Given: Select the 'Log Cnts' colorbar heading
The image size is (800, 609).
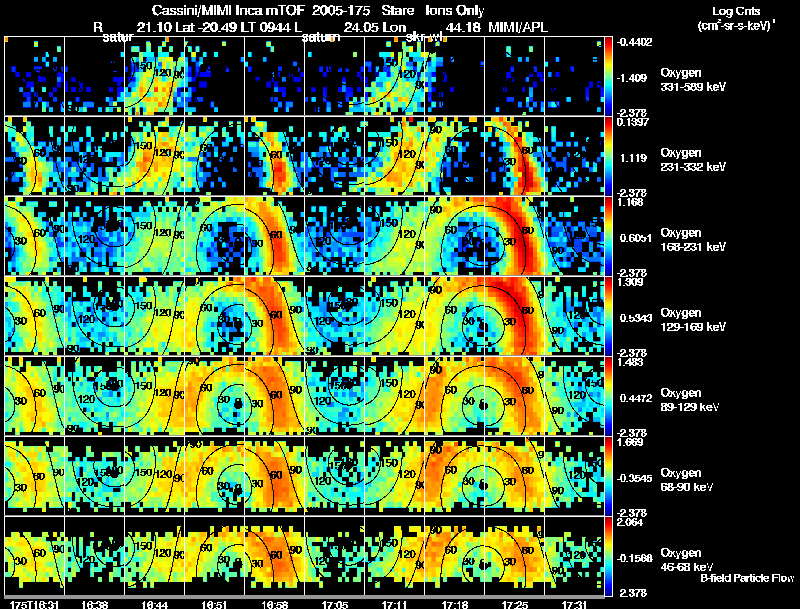Looking at the screenshot, I should 736,11.
